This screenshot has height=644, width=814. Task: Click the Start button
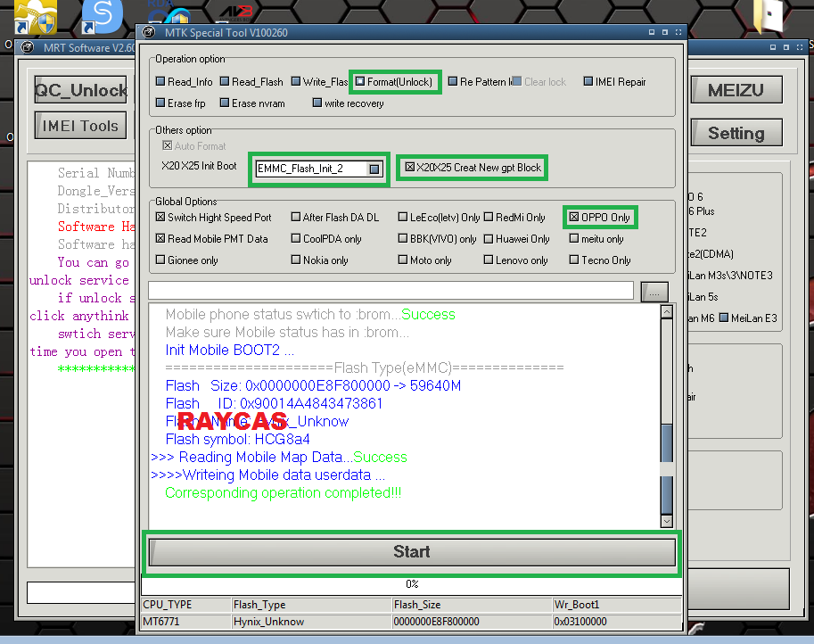click(x=412, y=552)
